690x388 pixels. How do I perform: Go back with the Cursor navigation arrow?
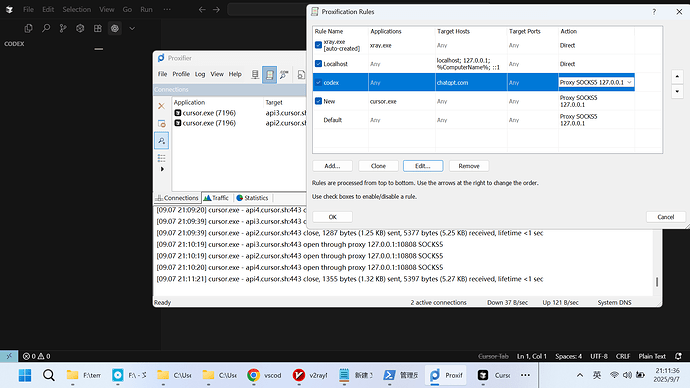pos(202,9)
